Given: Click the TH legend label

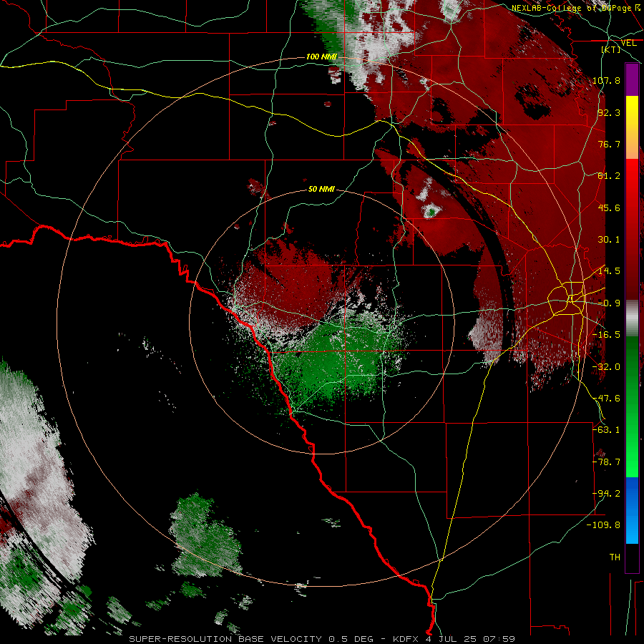Looking at the screenshot, I should point(615,557).
